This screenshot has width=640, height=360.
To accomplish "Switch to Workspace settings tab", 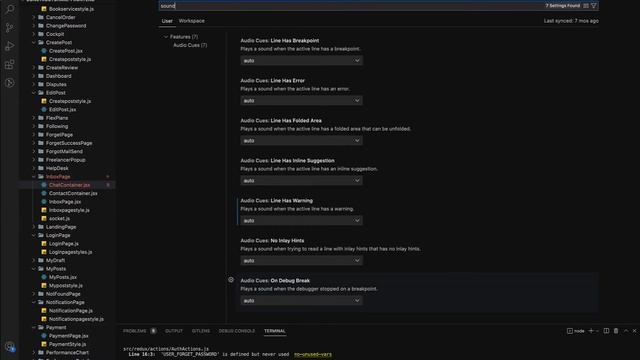I will coord(191,21).
